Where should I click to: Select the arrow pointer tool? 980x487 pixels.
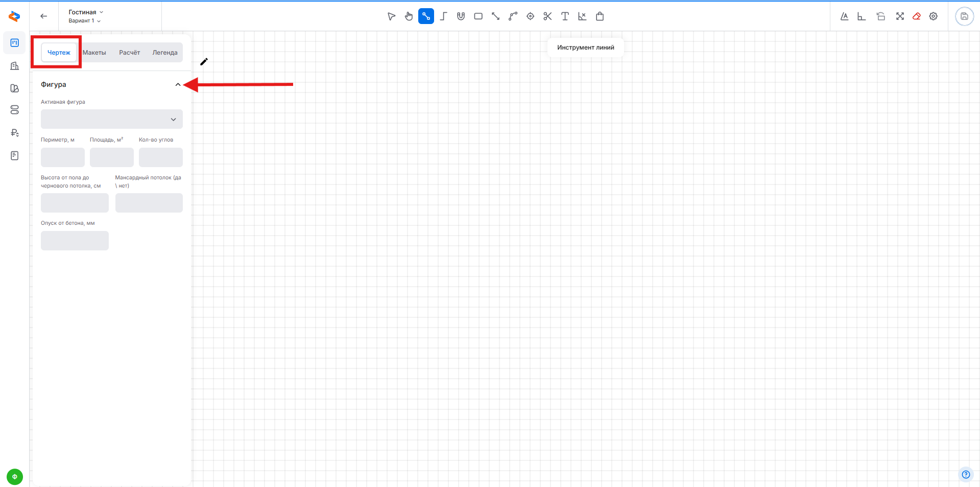[391, 16]
